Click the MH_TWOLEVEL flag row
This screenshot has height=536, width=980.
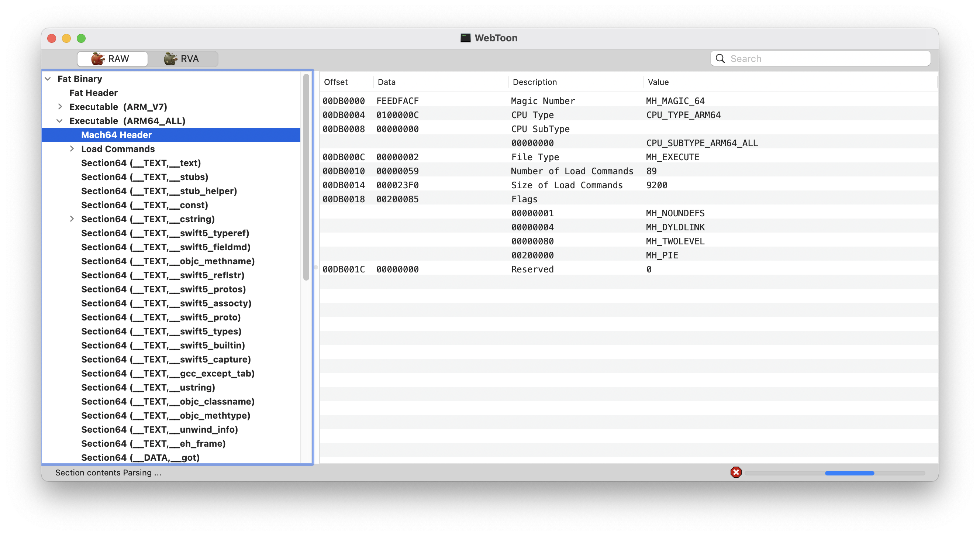tap(628, 241)
